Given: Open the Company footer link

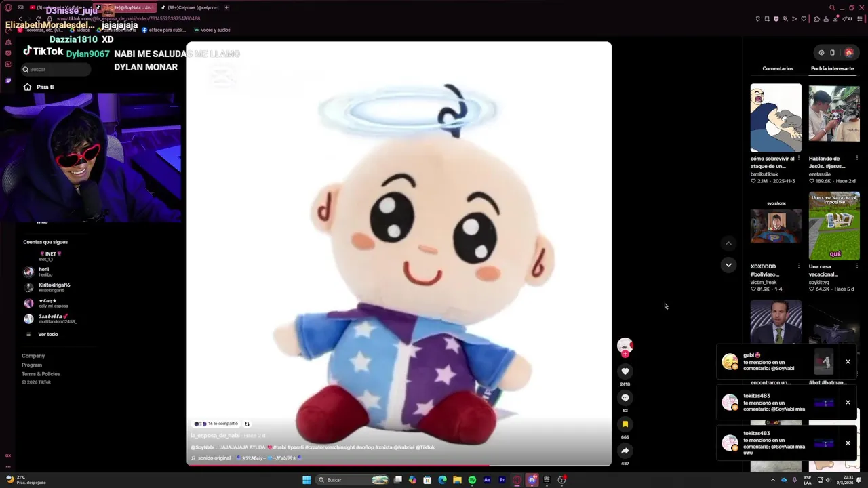Looking at the screenshot, I should pyautogui.click(x=33, y=356).
